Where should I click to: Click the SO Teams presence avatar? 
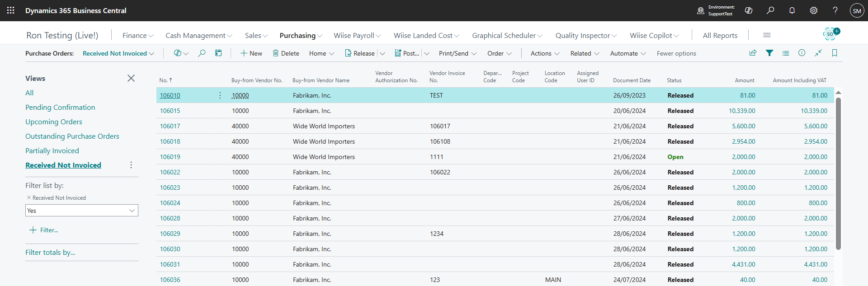click(831, 33)
